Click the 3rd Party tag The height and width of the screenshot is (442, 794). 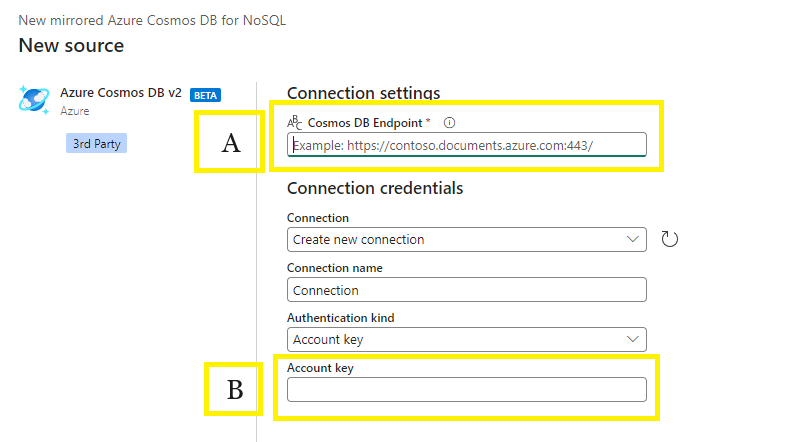pyautogui.click(x=96, y=144)
